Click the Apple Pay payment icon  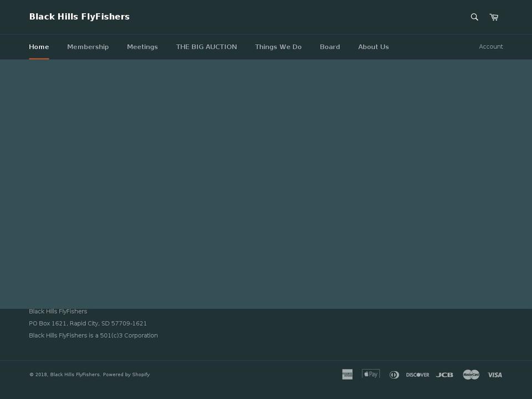coord(371,374)
